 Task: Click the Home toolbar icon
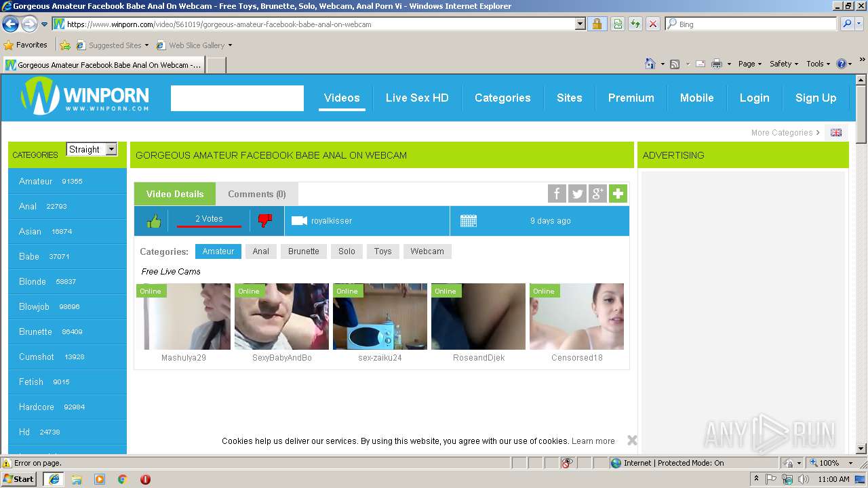[650, 64]
